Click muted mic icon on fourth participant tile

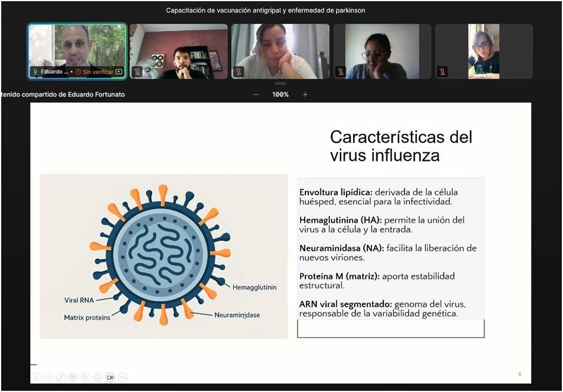click(341, 71)
